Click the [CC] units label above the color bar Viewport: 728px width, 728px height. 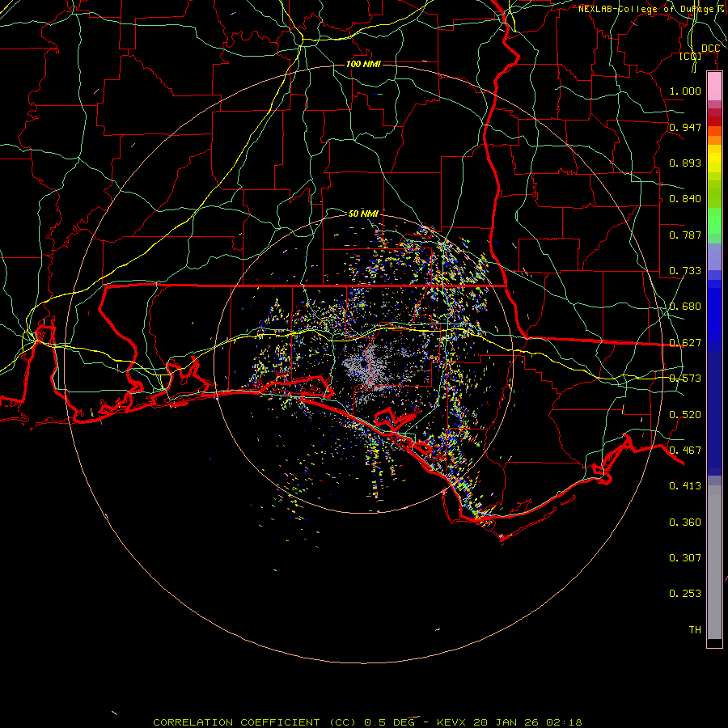(x=691, y=56)
